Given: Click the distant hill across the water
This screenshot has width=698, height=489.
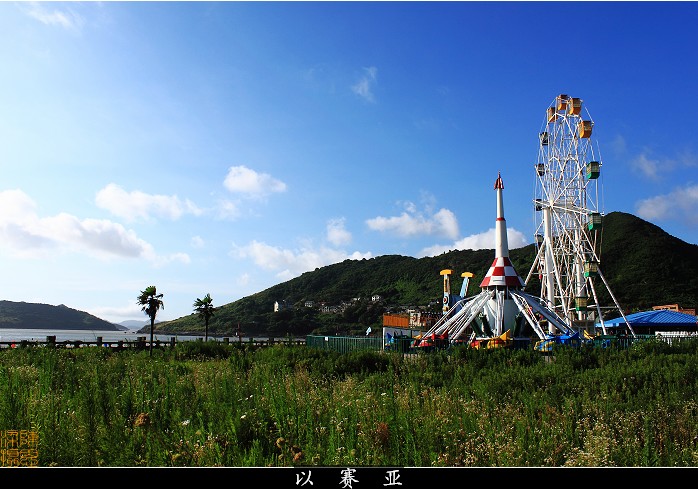Looking at the screenshot, I should click(50, 316).
